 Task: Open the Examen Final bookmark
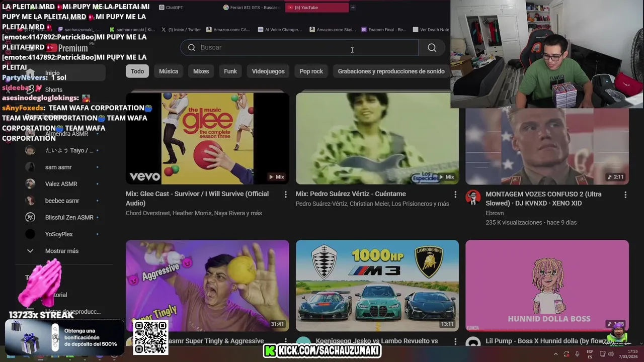pyautogui.click(x=384, y=30)
